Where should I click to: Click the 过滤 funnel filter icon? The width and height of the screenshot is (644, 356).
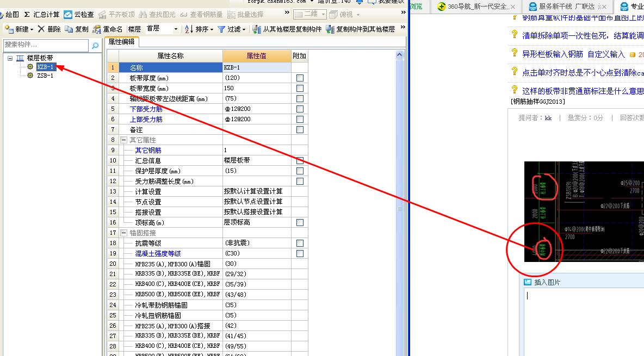click(x=221, y=29)
